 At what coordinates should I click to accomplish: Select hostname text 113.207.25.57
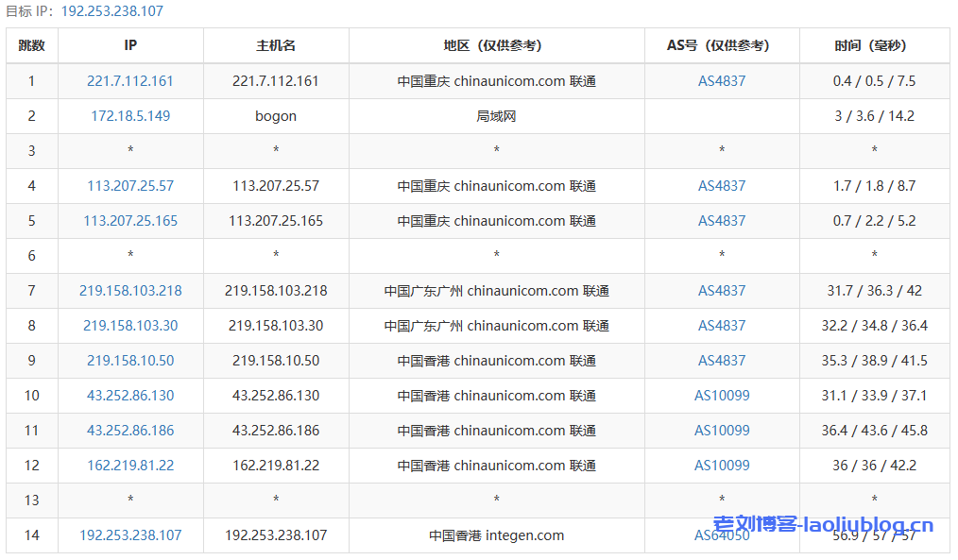(x=276, y=186)
